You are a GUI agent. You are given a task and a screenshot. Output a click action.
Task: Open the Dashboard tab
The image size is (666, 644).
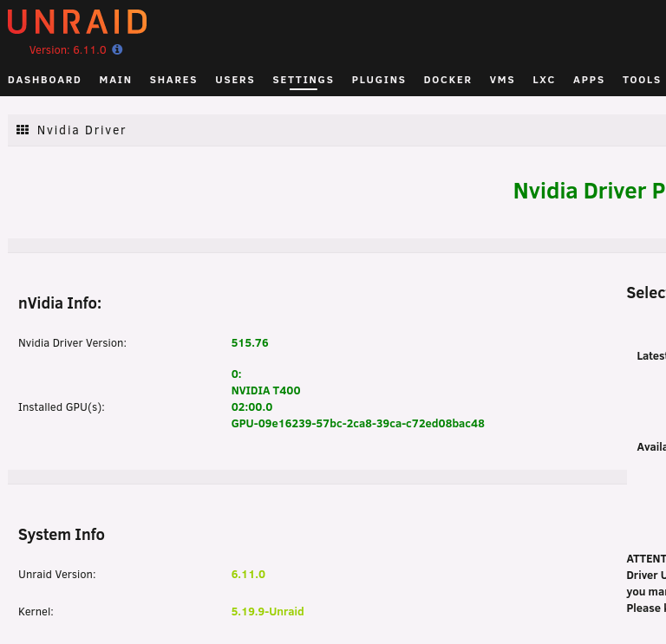click(x=44, y=80)
